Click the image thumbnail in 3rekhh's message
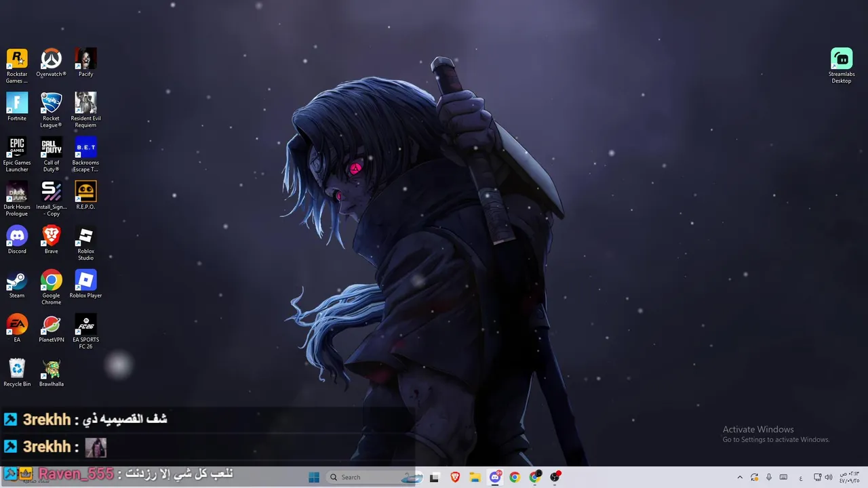868x488 pixels. click(x=96, y=447)
